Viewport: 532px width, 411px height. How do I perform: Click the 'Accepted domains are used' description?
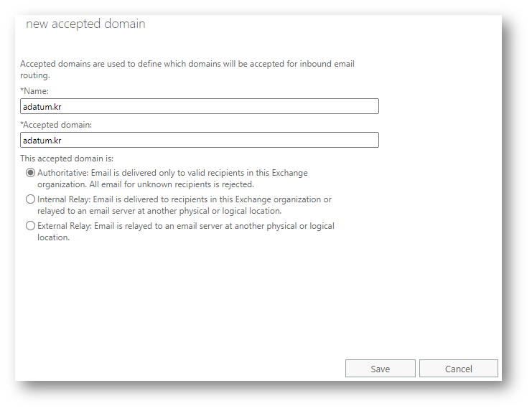[x=187, y=70]
